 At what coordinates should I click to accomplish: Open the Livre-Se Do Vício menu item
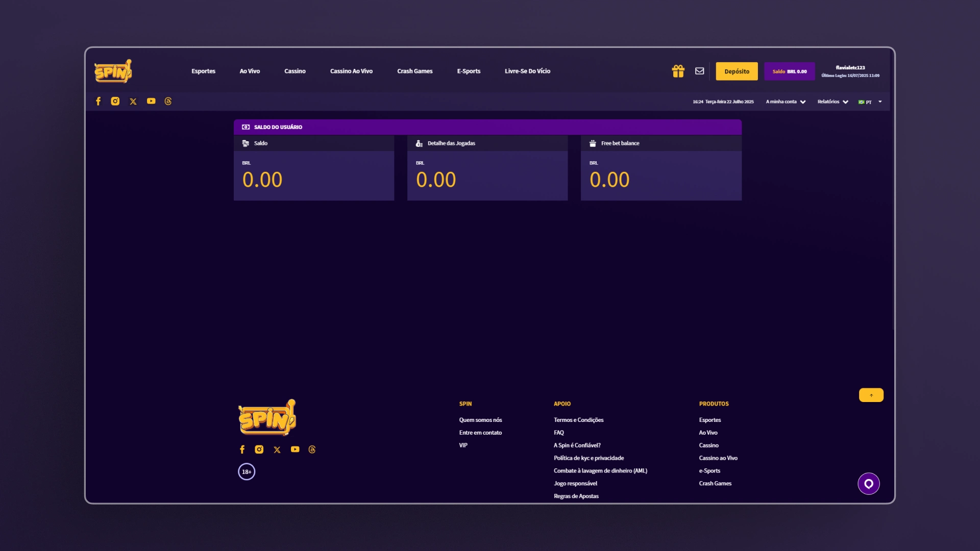tap(527, 71)
